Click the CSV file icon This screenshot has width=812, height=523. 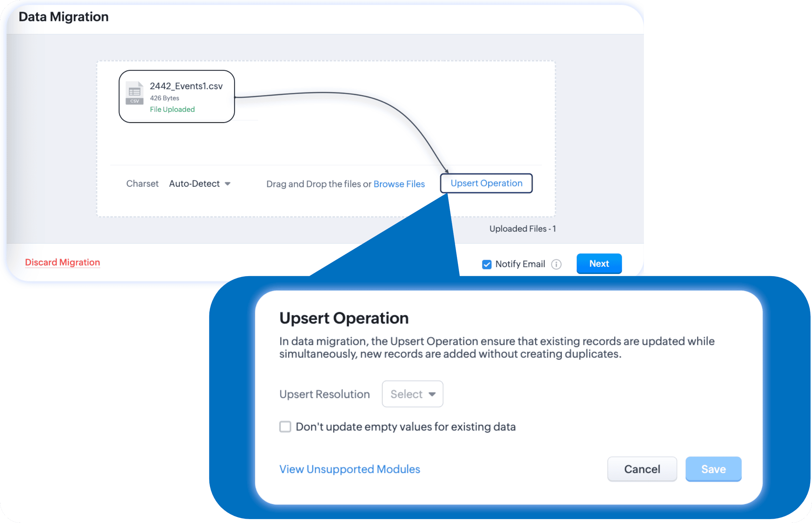pos(135,93)
